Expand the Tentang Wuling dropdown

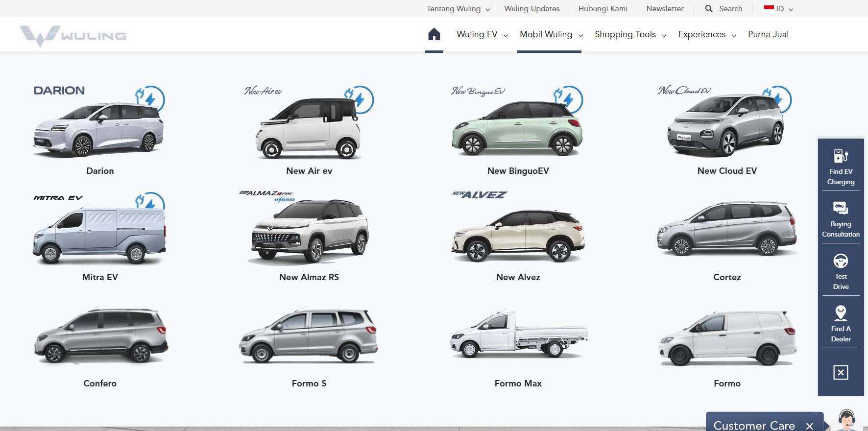[458, 9]
